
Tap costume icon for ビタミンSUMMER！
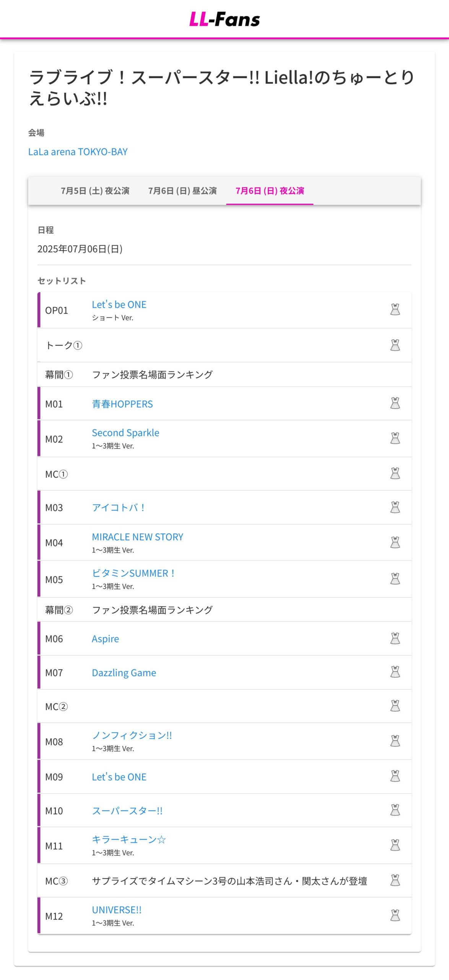tap(395, 578)
